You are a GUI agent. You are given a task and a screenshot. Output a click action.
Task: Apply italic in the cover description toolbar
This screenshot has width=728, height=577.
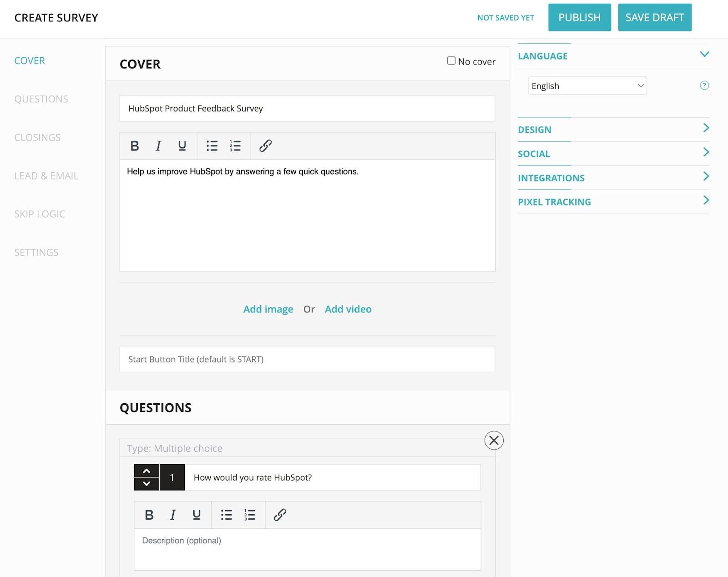click(x=158, y=146)
